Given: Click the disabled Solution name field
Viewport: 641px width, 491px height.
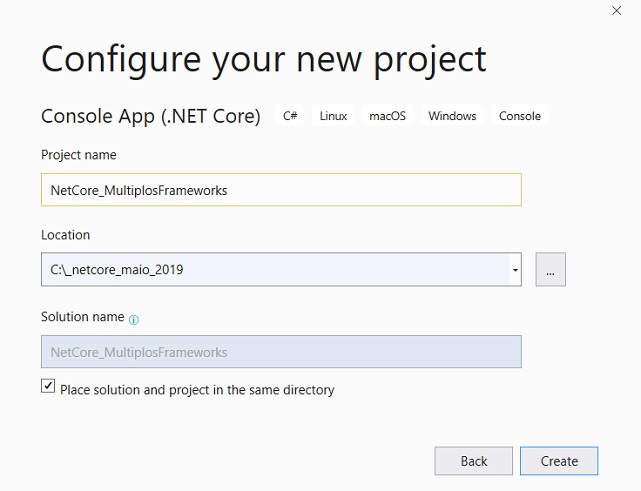Looking at the screenshot, I should [281, 352].
